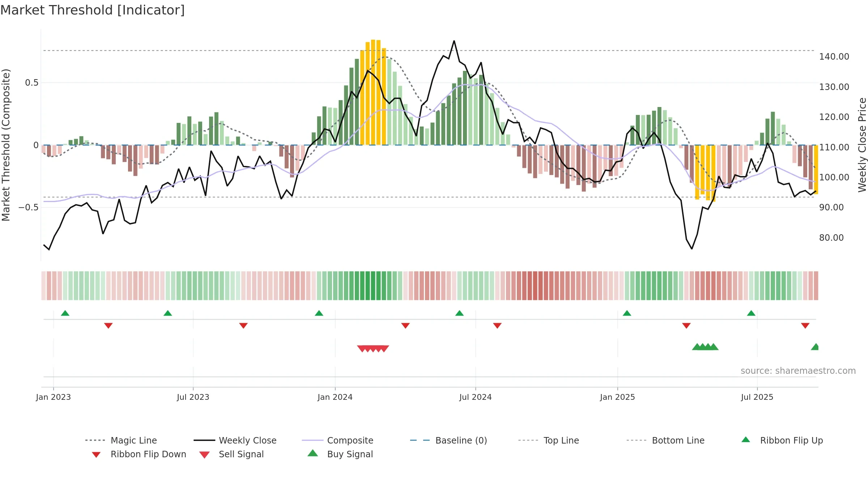Toggle the Weekly Close legend entry

235,440
